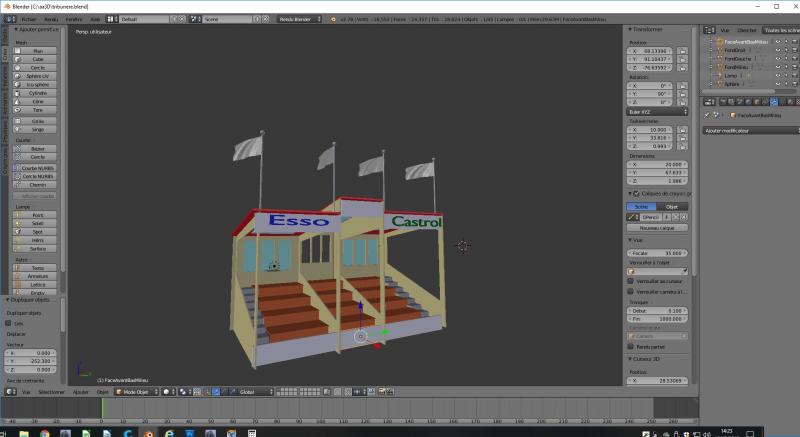Screen dimensions: 800x437
Task: Hide FondDroit object via eye icon
Action: (x=777, y=50)
